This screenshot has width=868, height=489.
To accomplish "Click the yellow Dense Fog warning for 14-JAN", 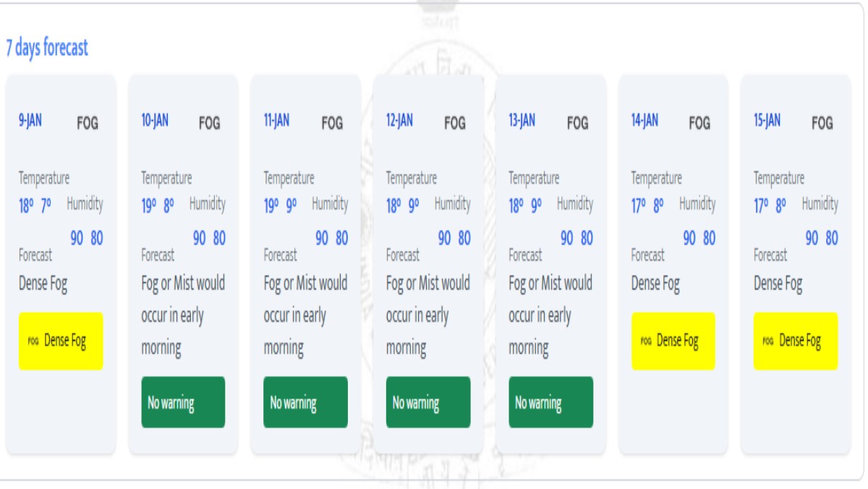I will pos(673,341).
